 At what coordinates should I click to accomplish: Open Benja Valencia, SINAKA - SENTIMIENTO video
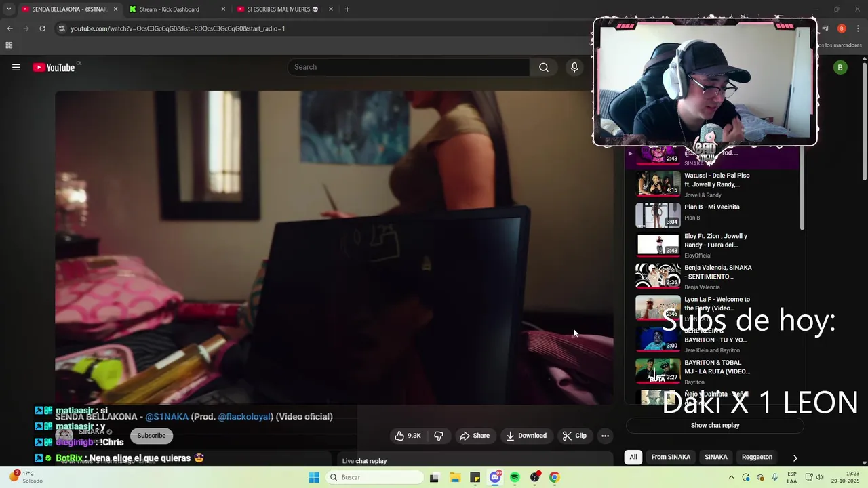click(712, 277)
